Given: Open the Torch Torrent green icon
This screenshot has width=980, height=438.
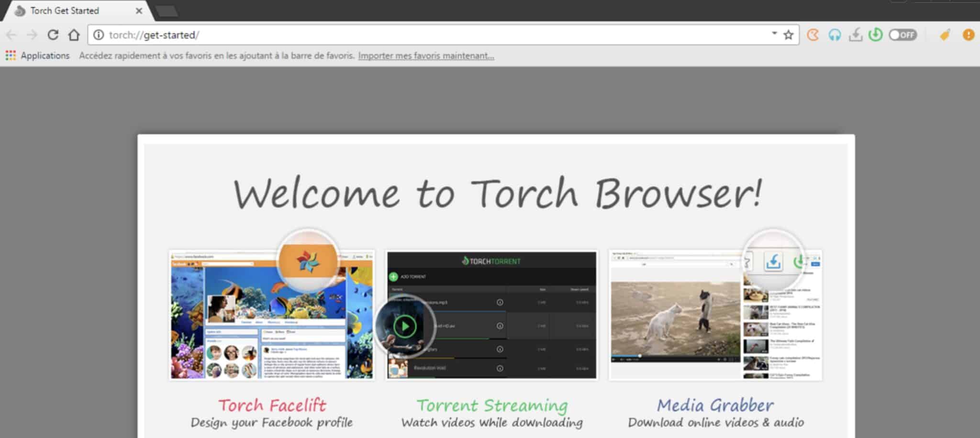Looking at the screenshot, I should click(876, 35).
